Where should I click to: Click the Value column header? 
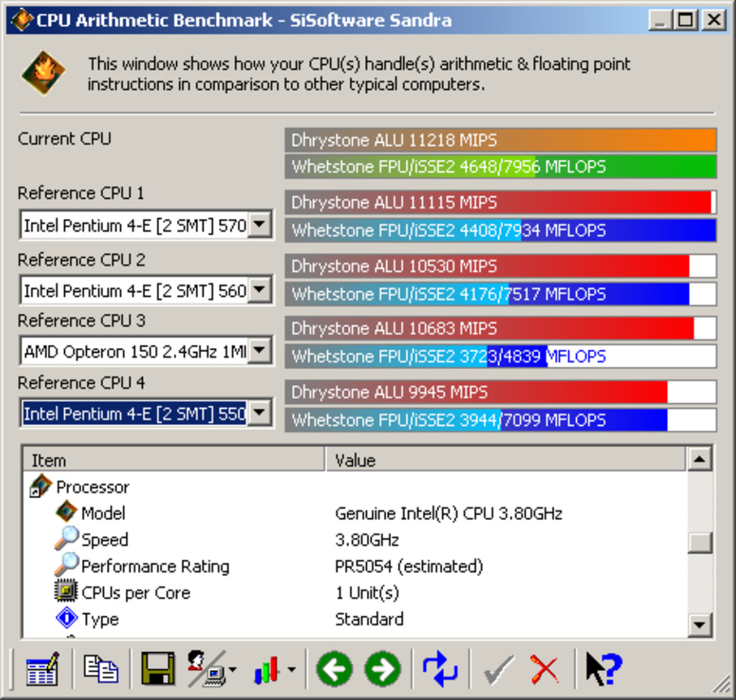pyautogui.click(x=506, y=460)
